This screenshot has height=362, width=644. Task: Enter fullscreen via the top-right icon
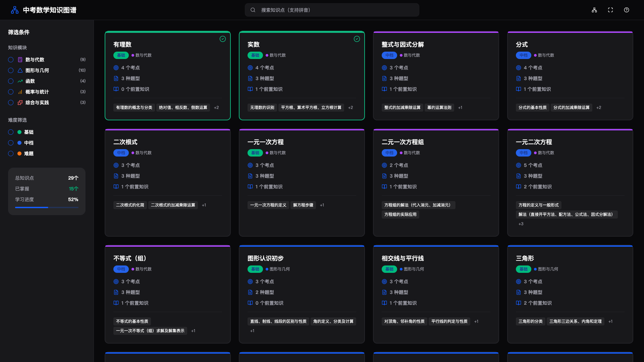[610, 10]
